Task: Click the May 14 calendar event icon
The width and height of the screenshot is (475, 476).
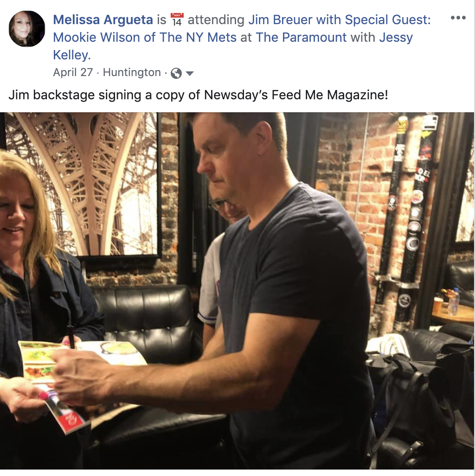Action: coord(177,20)
